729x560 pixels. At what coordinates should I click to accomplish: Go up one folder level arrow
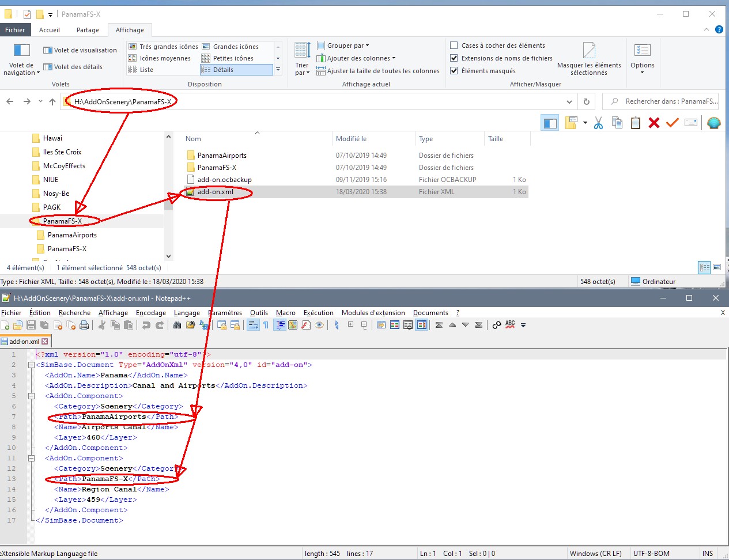pyautogui.click(x=52, y=101)
